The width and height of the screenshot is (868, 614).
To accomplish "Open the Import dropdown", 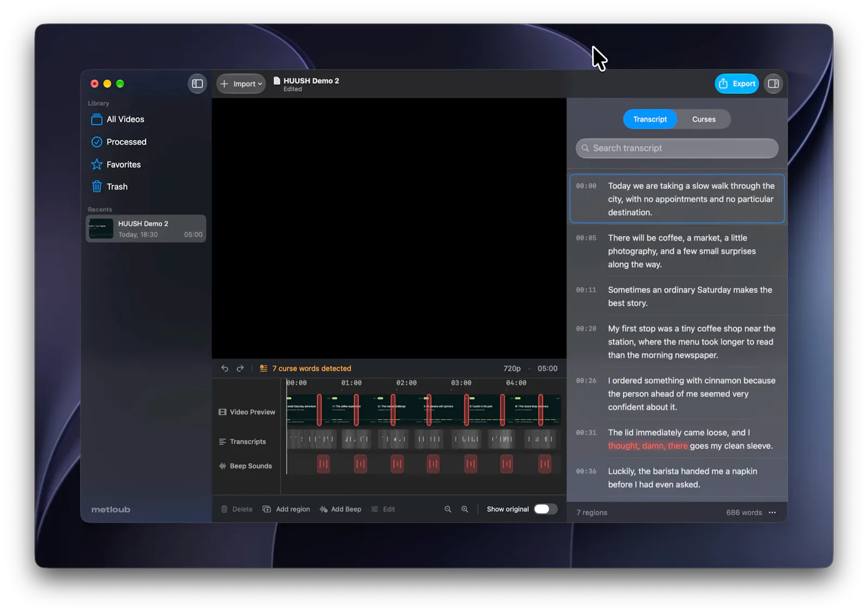I will coord(241,84).
